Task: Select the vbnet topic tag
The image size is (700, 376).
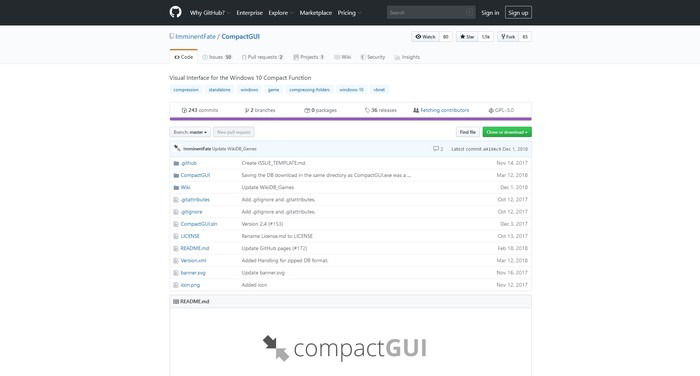Action: [x=379, y=90]
